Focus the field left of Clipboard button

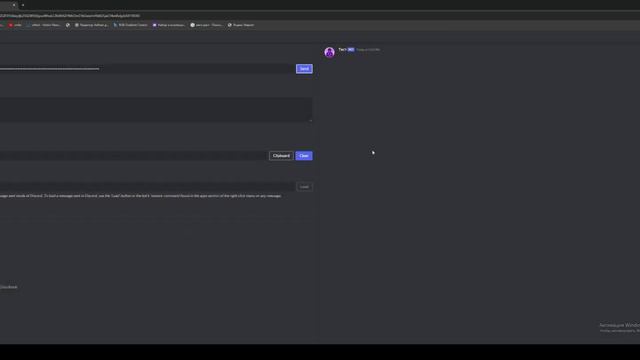point(133,156)
